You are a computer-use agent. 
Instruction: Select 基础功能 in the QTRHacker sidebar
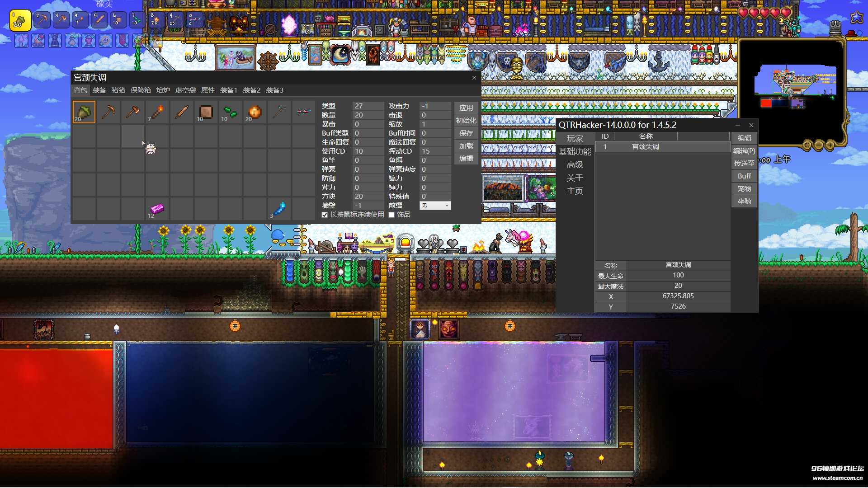click(575, 152)
